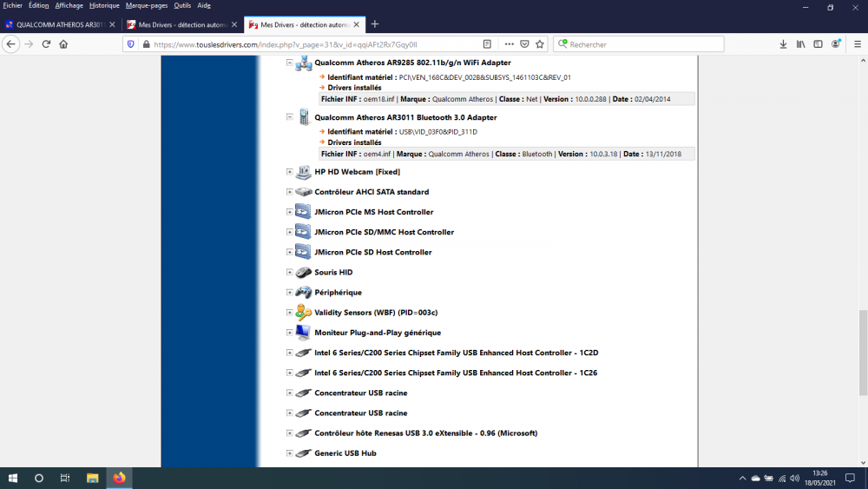Open the Fichier menu

[x=12, y=5]
